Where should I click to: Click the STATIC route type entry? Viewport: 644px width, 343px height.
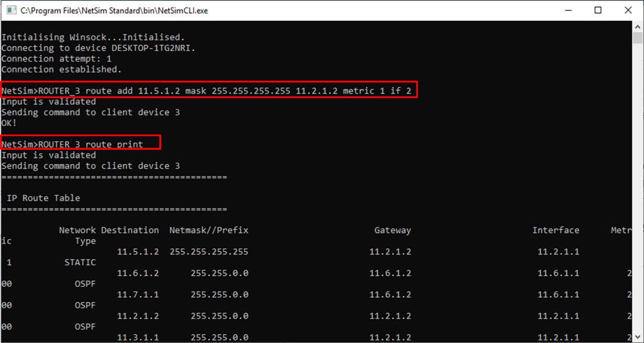point(80,262)
